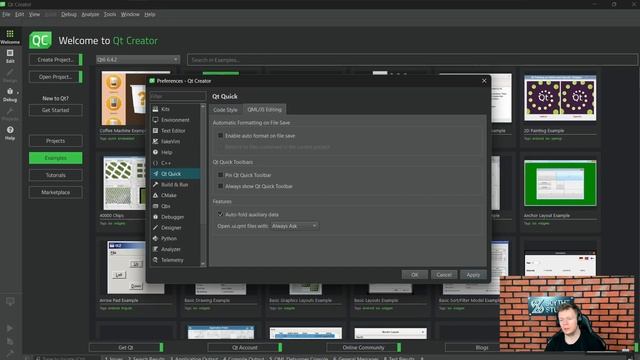640x360 pixels.
Task: Switch to QML/JS Editing tab
Action: coord(264,109)
